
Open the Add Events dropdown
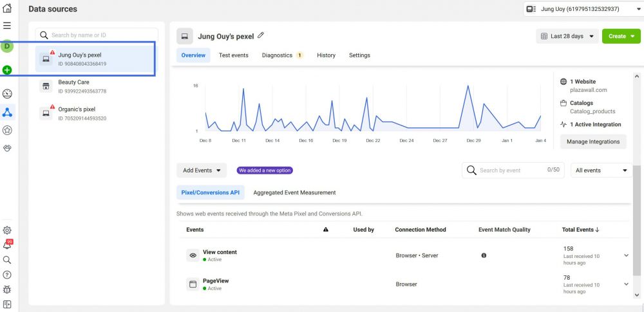[202, 170]
